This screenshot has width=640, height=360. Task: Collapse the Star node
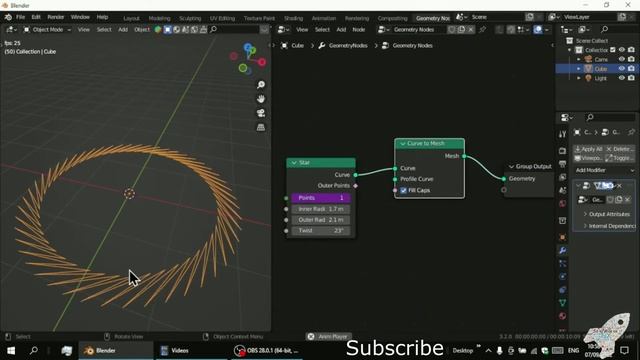[x=294, y=163]
